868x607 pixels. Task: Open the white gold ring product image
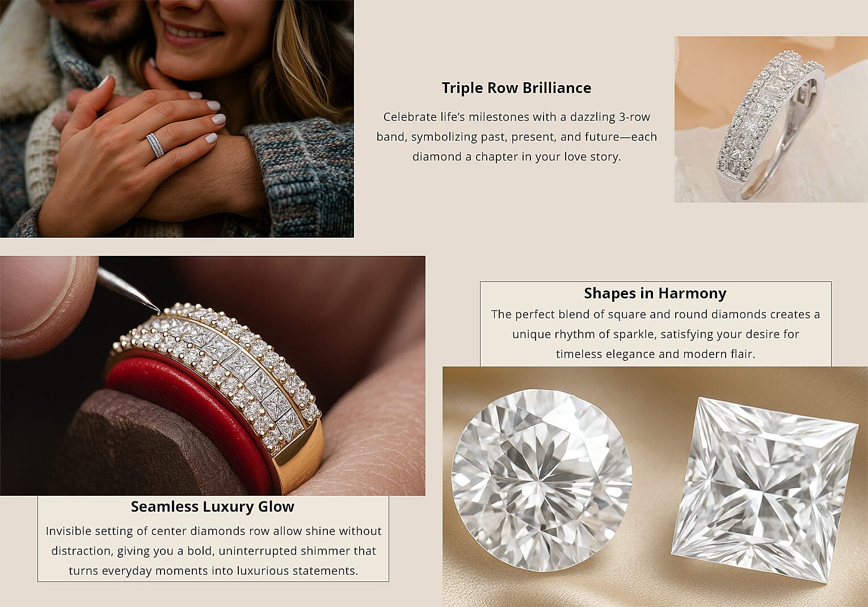771,119
